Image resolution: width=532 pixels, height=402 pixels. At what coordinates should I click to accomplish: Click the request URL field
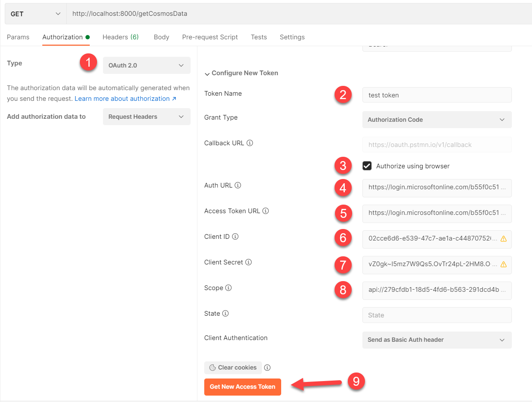pos(299,14)
